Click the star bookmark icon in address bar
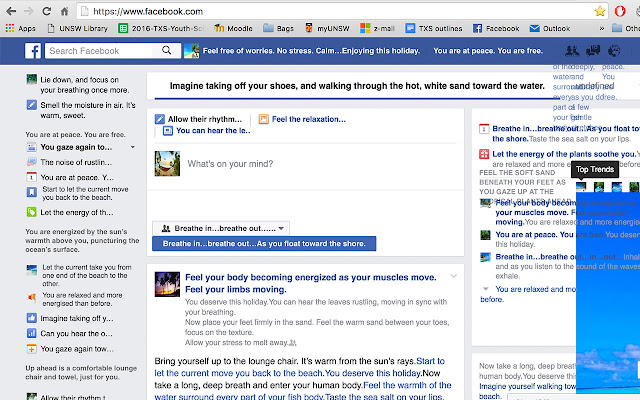 [x=599, y=11]
